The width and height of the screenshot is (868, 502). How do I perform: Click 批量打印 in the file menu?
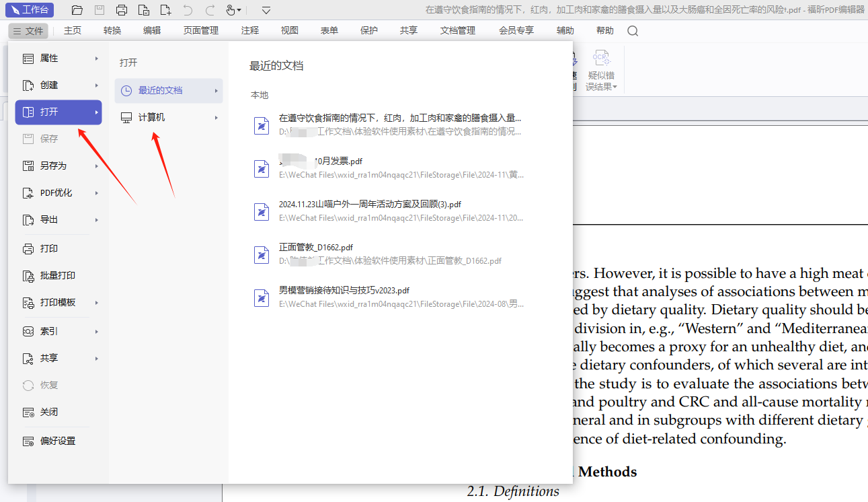(57, 275)
